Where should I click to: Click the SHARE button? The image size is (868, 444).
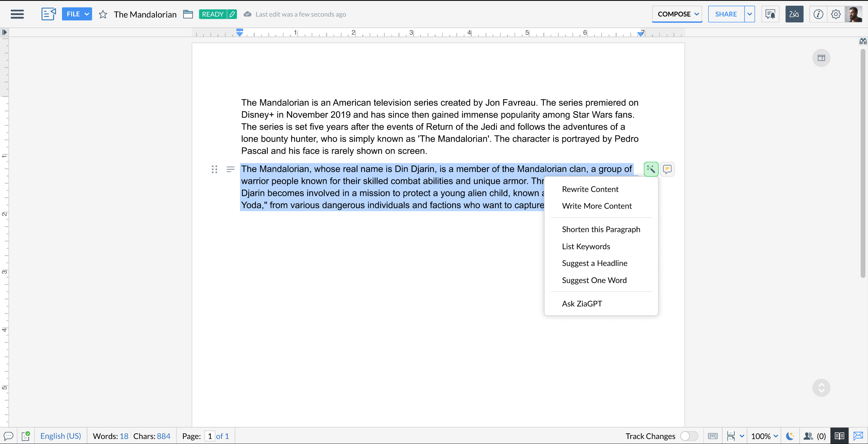click(x=726, y=14)
